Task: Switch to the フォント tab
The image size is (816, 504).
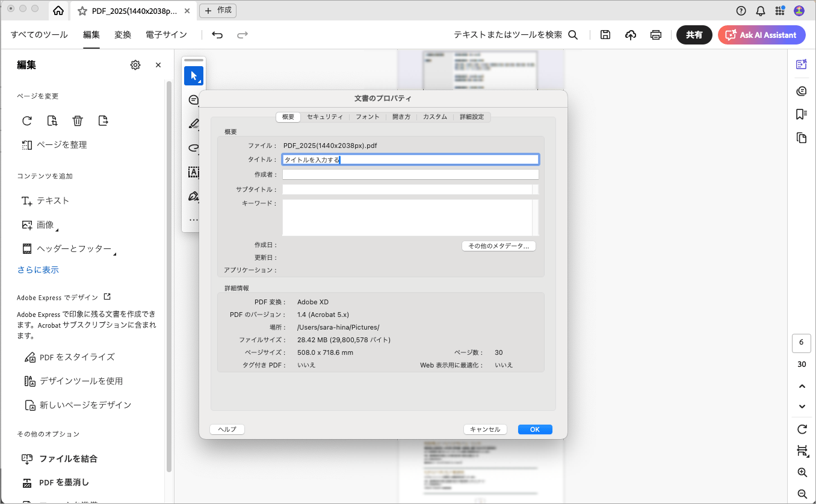Action: pyautogui.click(x=367, y=117)
